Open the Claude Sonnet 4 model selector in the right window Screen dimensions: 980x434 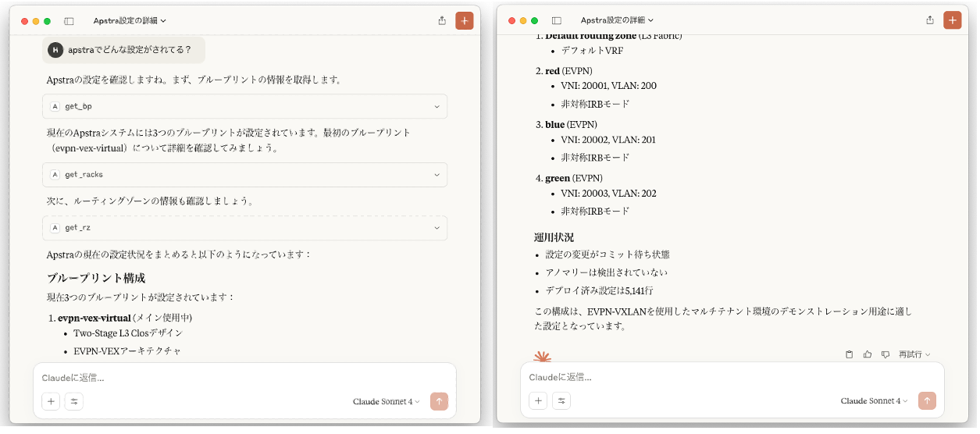pos(874,400)
